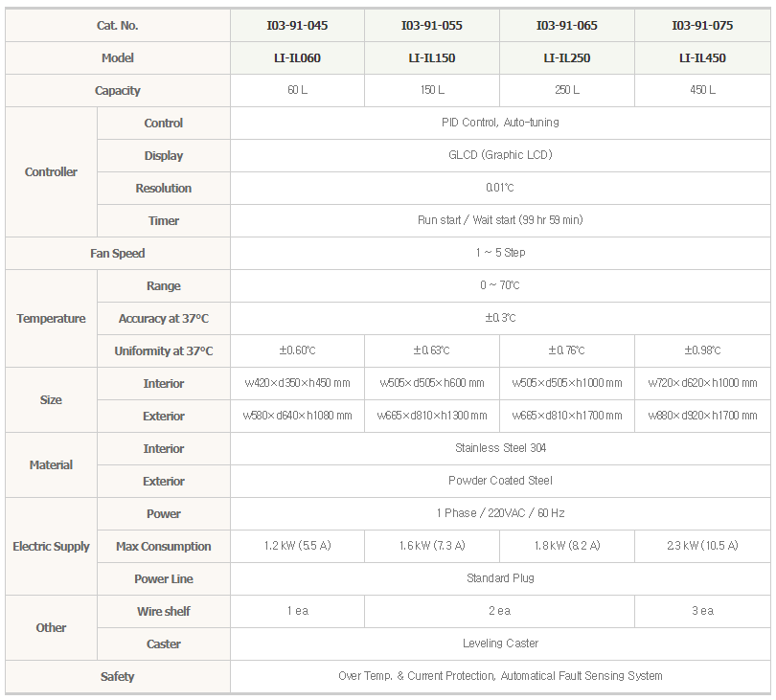Select the PID Control, Auto-tuning cell
This screenshot has width=776, height=700.
click(x=500, y=123)
